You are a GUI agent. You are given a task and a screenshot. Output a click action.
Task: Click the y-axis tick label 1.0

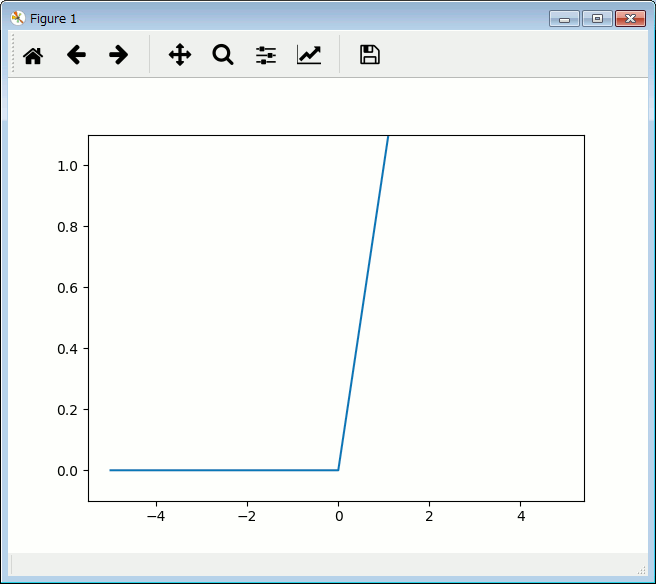[68, 165]
